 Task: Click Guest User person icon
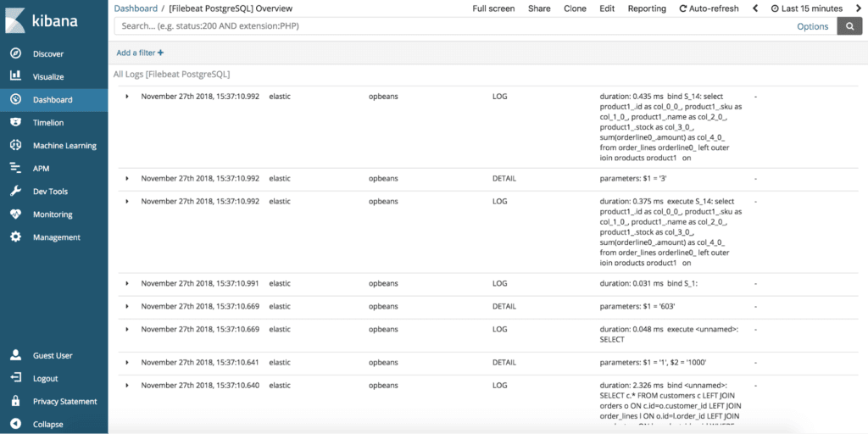point(15,355)
